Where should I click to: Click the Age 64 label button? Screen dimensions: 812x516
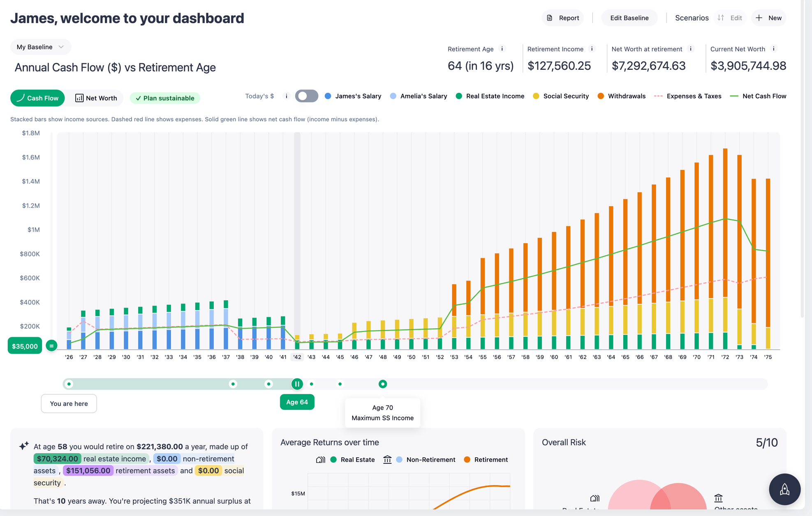point(297,402)
